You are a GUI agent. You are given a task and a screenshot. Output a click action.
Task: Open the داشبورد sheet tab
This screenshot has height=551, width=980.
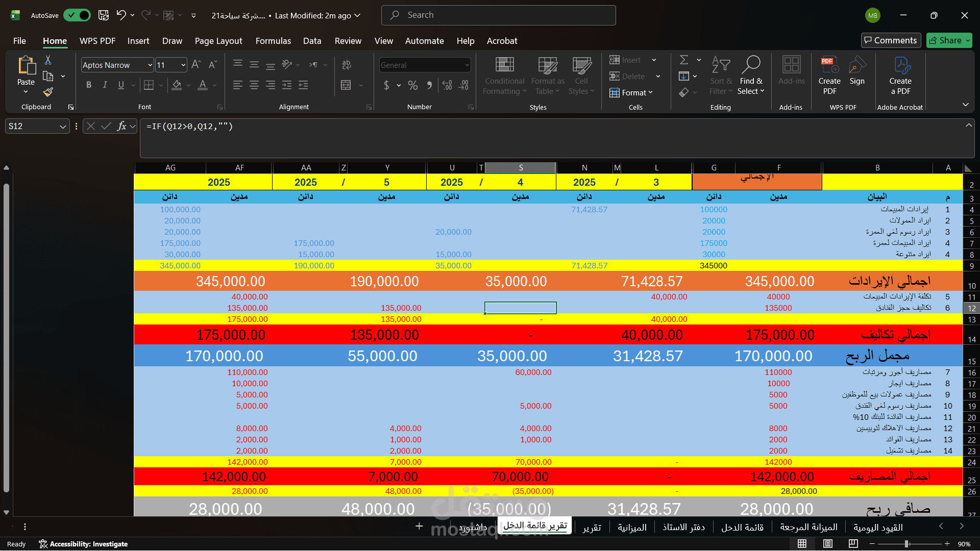473,527
